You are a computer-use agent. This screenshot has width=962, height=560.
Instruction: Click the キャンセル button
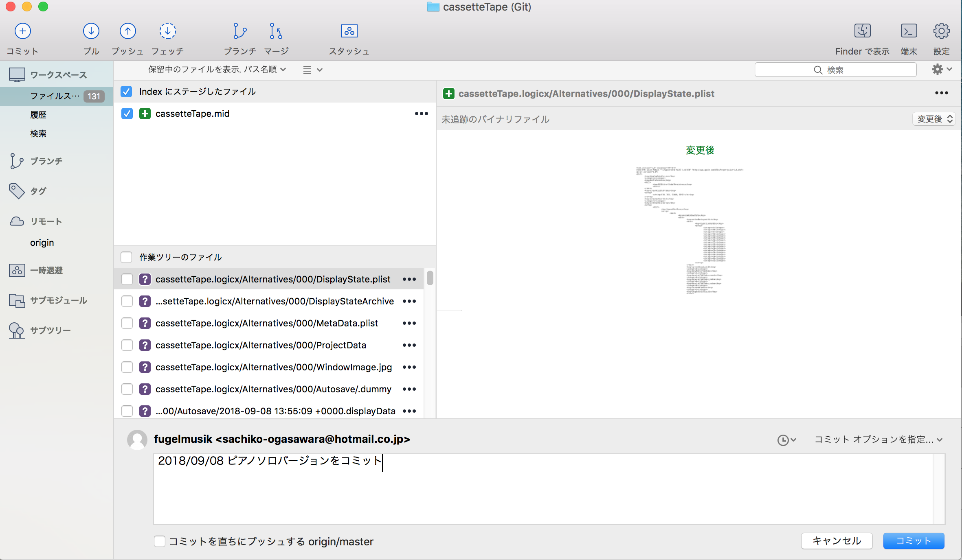pyautogui.click(x=837, y=540)
